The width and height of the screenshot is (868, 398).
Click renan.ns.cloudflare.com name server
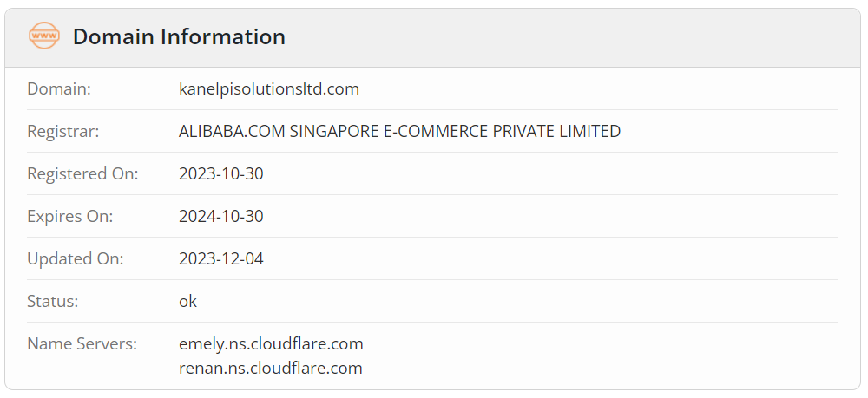click(271, 368)
